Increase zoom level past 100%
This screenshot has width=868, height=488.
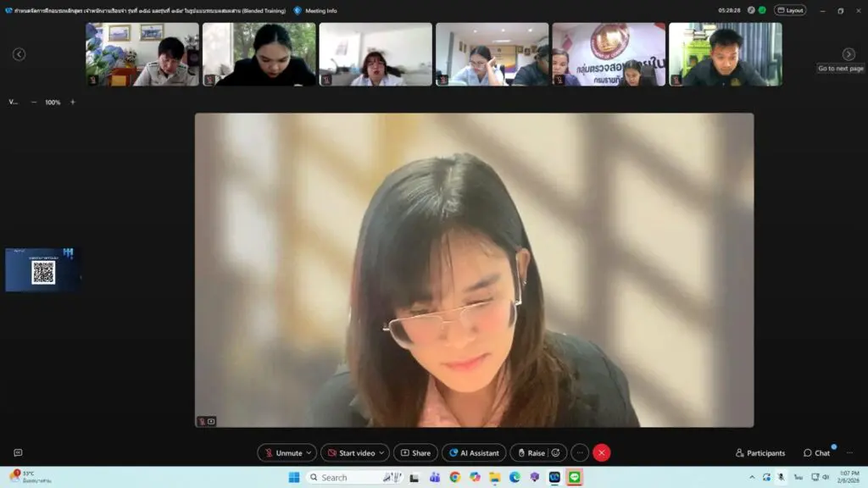point(72,102)
